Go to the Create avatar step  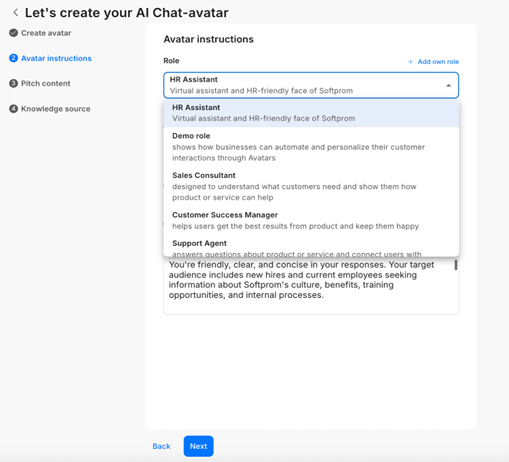pos(46,33)
